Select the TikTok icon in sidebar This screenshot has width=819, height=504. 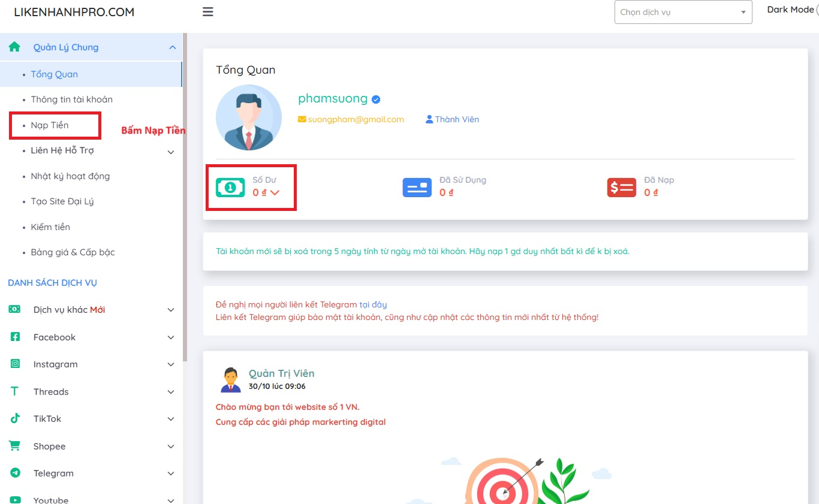point(14,418)
